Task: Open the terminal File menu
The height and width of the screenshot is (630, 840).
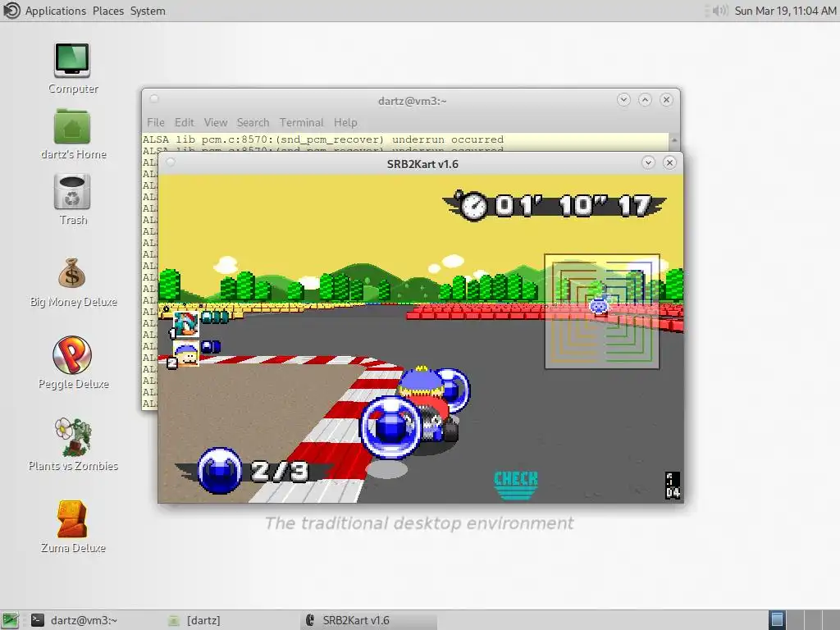Action: (x=156, y=123)
